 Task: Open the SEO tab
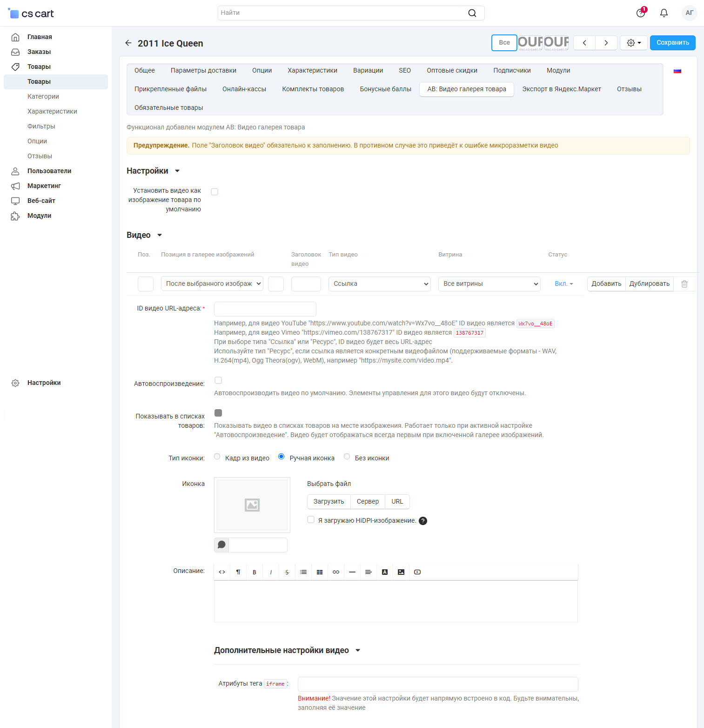pos(405,70)
